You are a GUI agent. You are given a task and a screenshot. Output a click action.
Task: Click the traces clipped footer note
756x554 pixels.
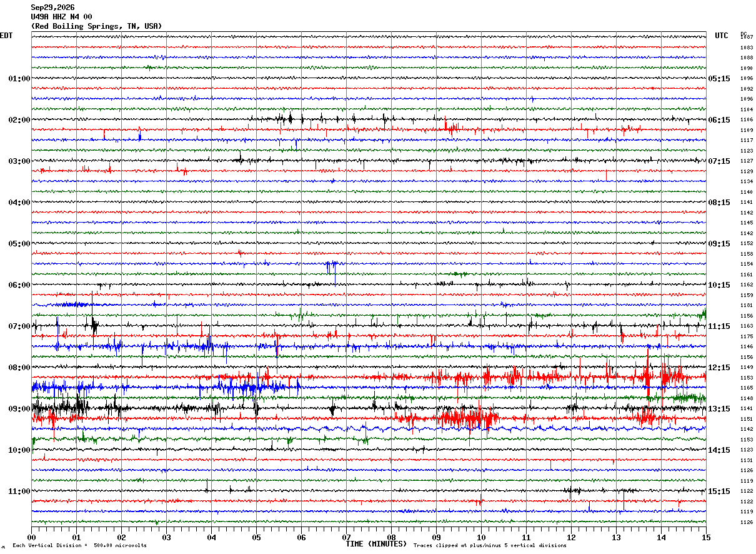(x=490, y=546)
